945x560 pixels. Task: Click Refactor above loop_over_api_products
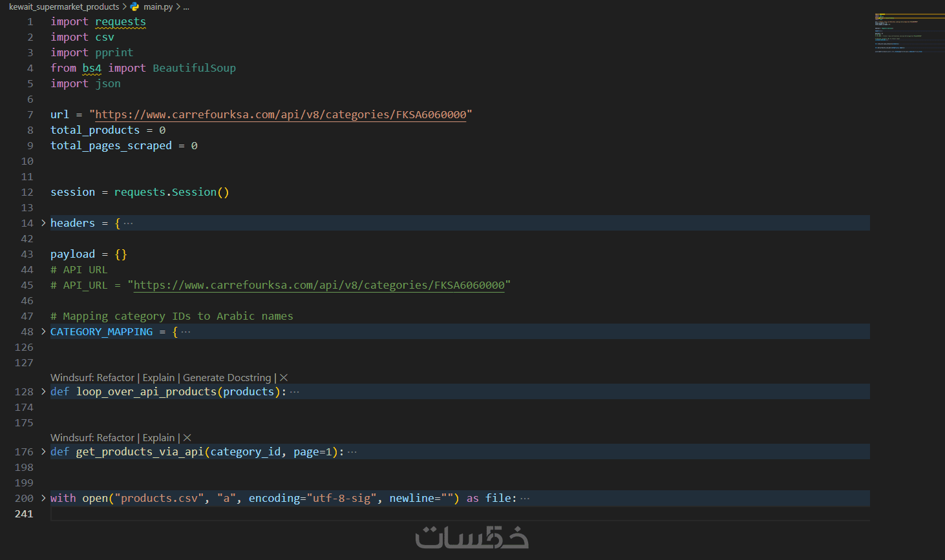116,378
